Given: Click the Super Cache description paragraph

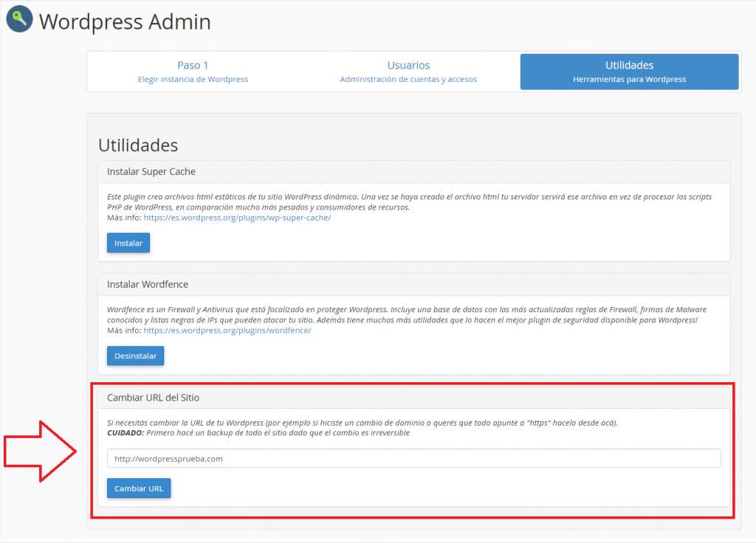Looking at the screenshot, I should tap(409, 202).
